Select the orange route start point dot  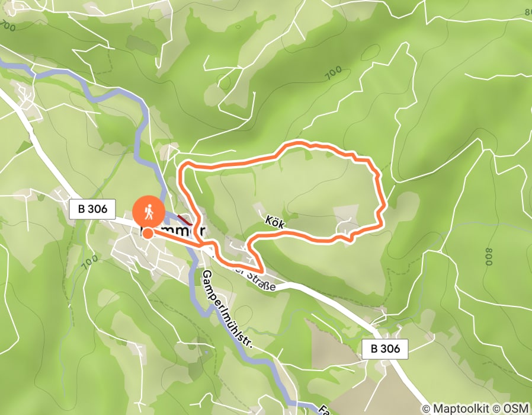pos(148,234)
